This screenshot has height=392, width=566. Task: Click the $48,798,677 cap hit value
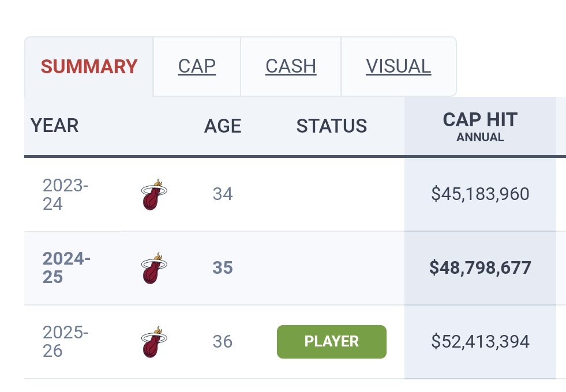click(480, 268)
